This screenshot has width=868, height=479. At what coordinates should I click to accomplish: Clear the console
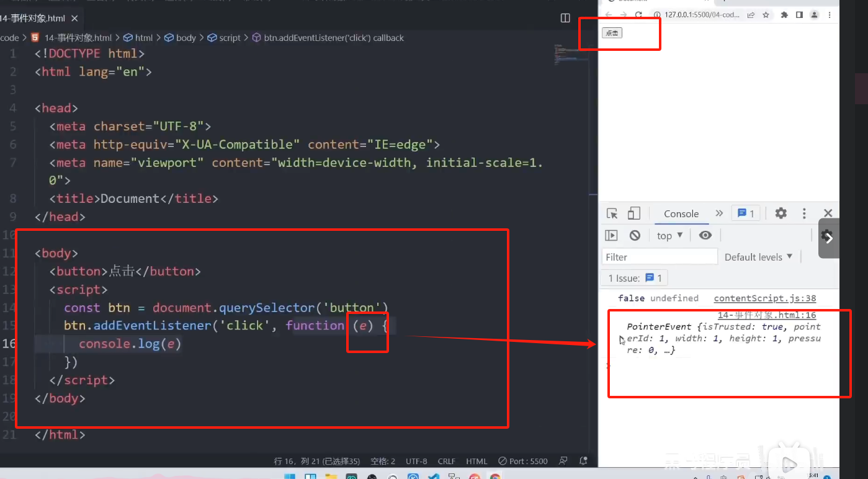click(635, 235)
